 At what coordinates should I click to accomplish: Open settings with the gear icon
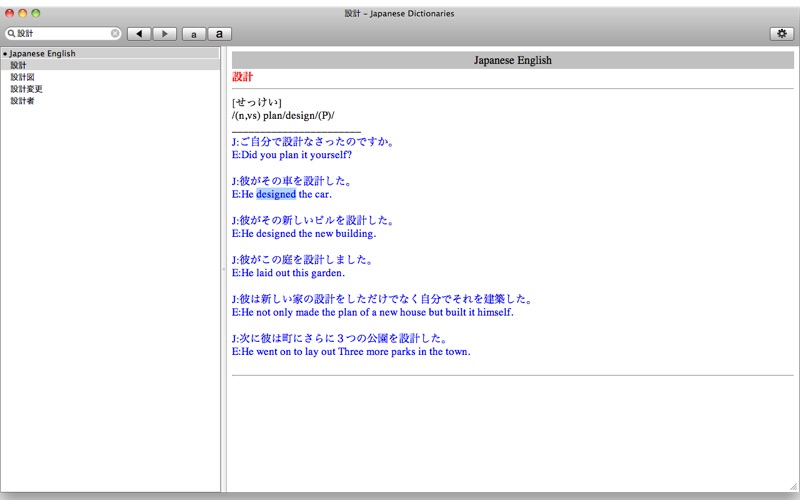782,34
